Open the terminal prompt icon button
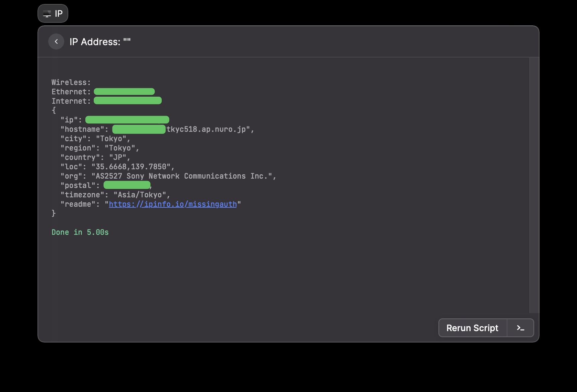This screenshot has width=577, height=392. coord(520,328)
